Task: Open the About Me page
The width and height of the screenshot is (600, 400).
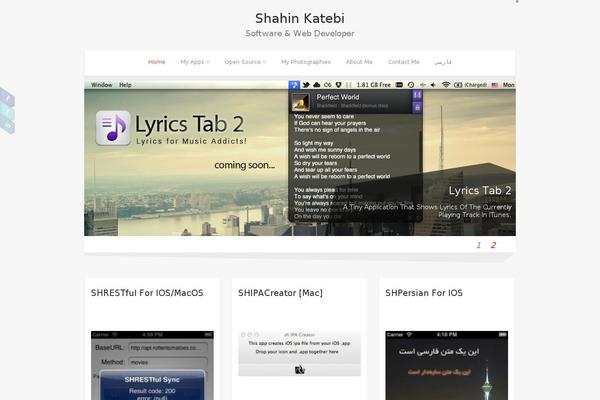Action: click(x=359, y=62)
